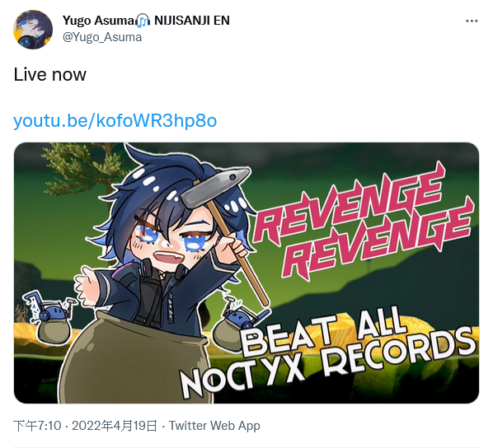Follow the youtu.be/kofoWR3hp8o link

click(x=115, y=121)
